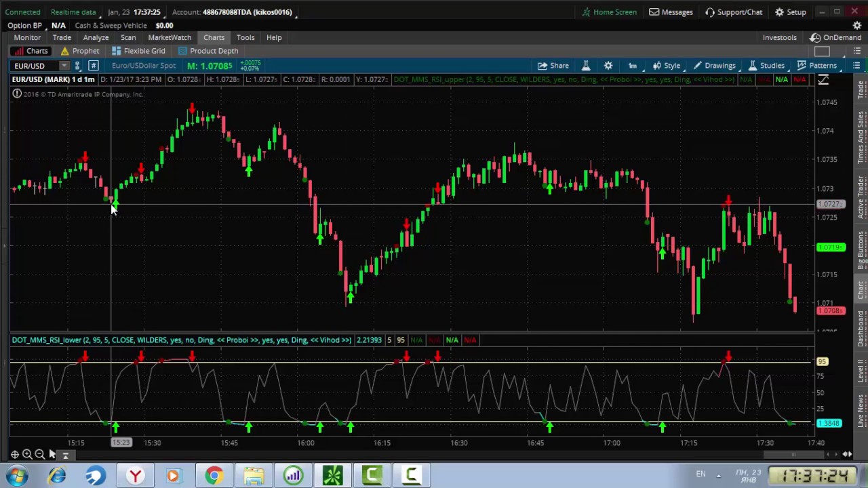Viewport: 868px width, 488px height.
Task: Expand the EUR/USD symbol dropdown arrow
Action: pos(64,66)
